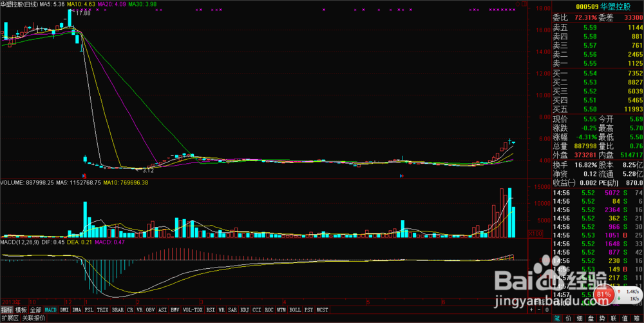Screen dimensions: 644x323
Task: Open the 关联报价 button
Action: pyautogui.click(x=33, y=318)
